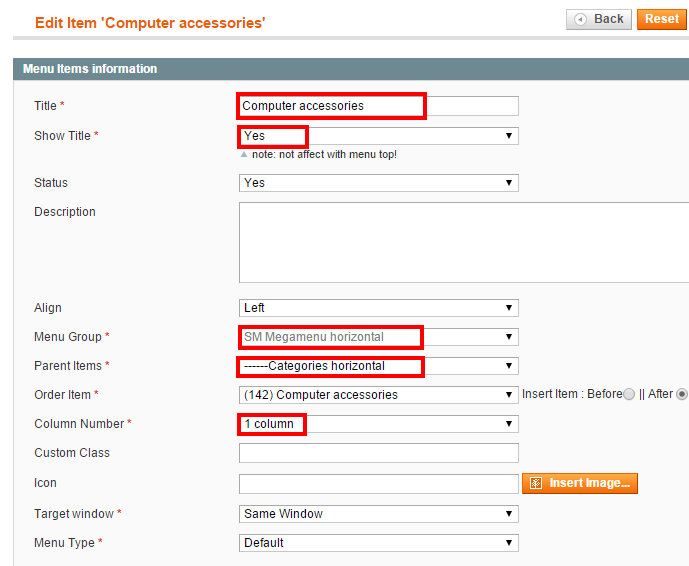This screenshot has height=566, width=689.
Task: Click the Insert Image button
Action: pos(580,483)
